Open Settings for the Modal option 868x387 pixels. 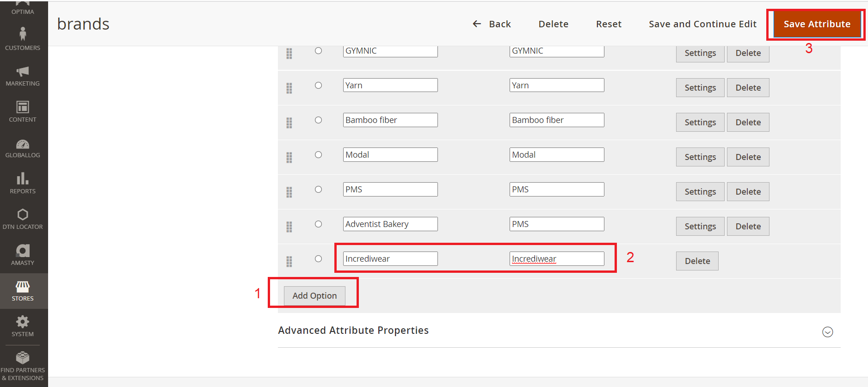pos(700,157)
